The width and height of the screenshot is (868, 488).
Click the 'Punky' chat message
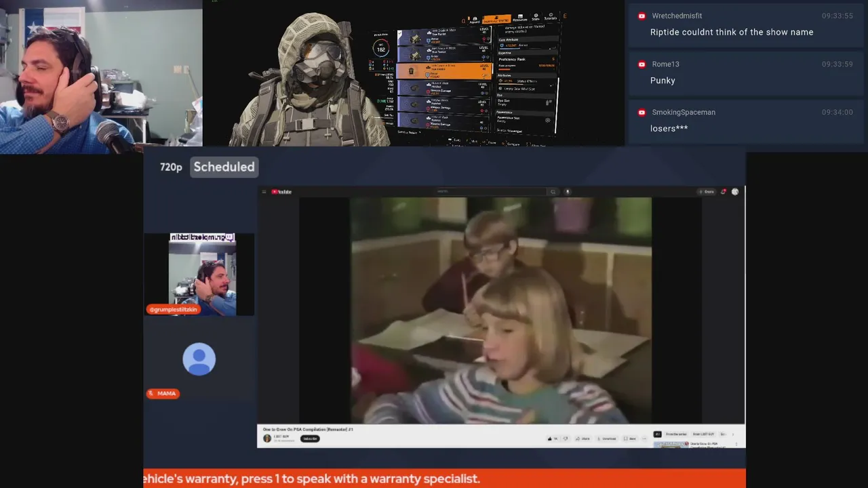pos(663,80)
